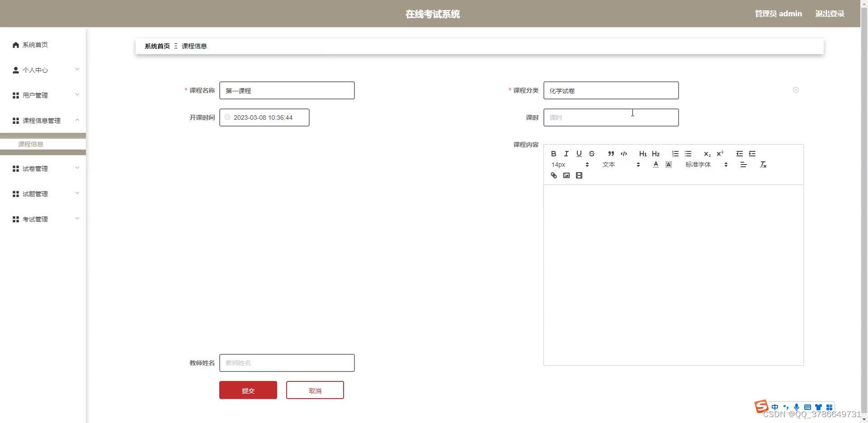Image resolution: width=868 pixels, height=423 pixels.
Task: Toggle underline formatting in editor
Action: tap(579, 154)
